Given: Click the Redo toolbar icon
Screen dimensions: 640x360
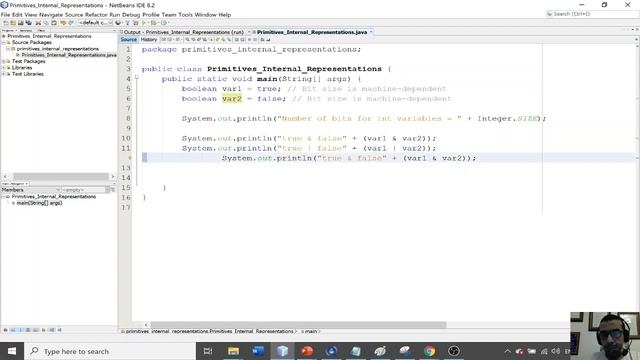Looking at the screenshot, I should pyautogui.click(x=71, y=23).
